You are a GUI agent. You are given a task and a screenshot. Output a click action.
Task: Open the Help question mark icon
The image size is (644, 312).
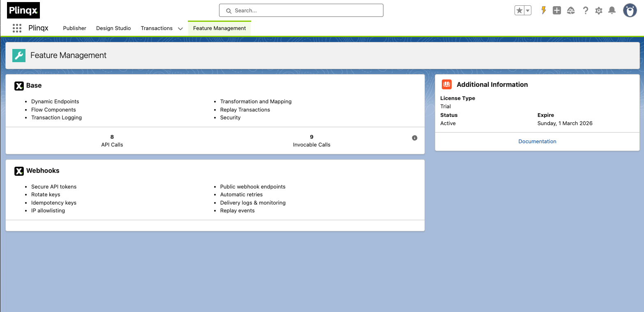(x=586, y=11)
